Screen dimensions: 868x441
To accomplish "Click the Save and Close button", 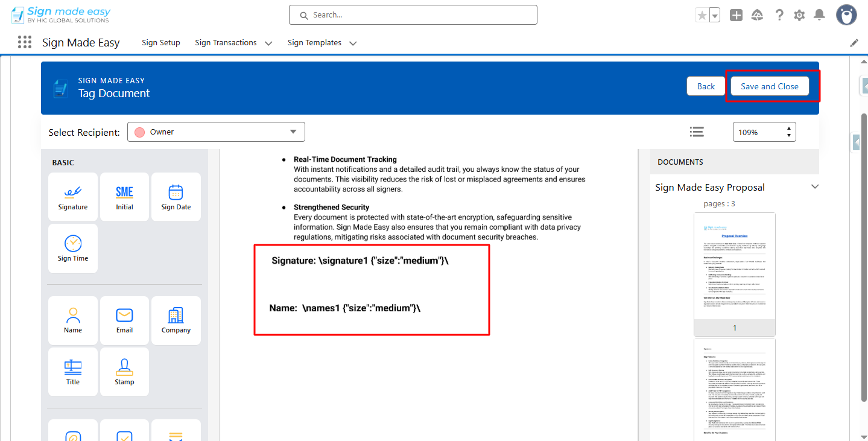I will click(x=769, y=86).
